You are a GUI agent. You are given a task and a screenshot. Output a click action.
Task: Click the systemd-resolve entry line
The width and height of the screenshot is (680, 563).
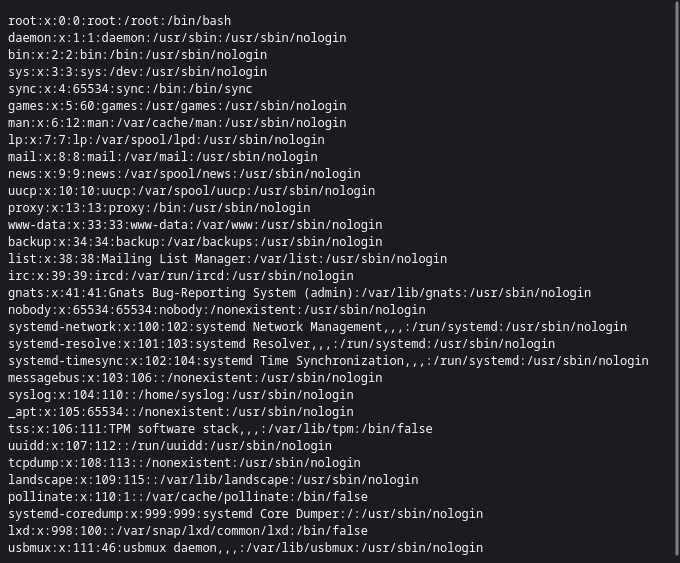281,344
